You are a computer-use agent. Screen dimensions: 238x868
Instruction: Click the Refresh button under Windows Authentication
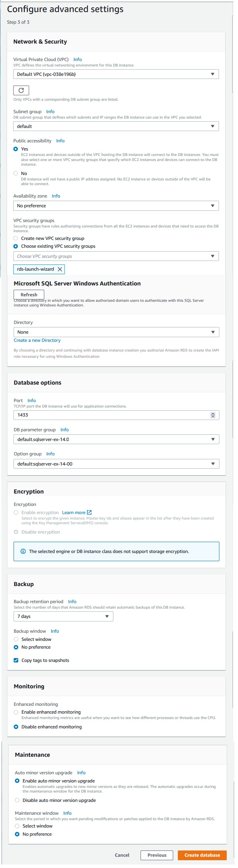point(29,294)
